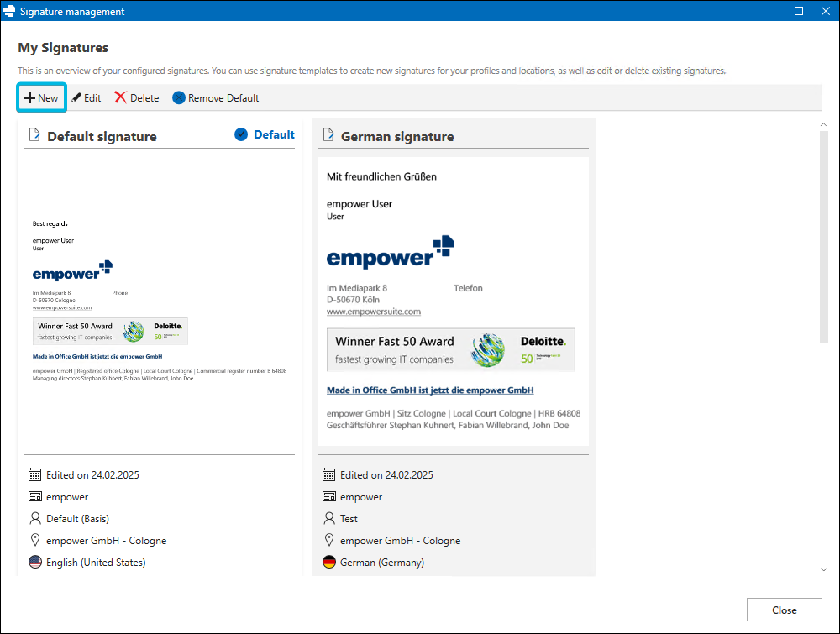Click template icon beside empower, German card
Screen dimensions: 840x634
click(329, 497)
